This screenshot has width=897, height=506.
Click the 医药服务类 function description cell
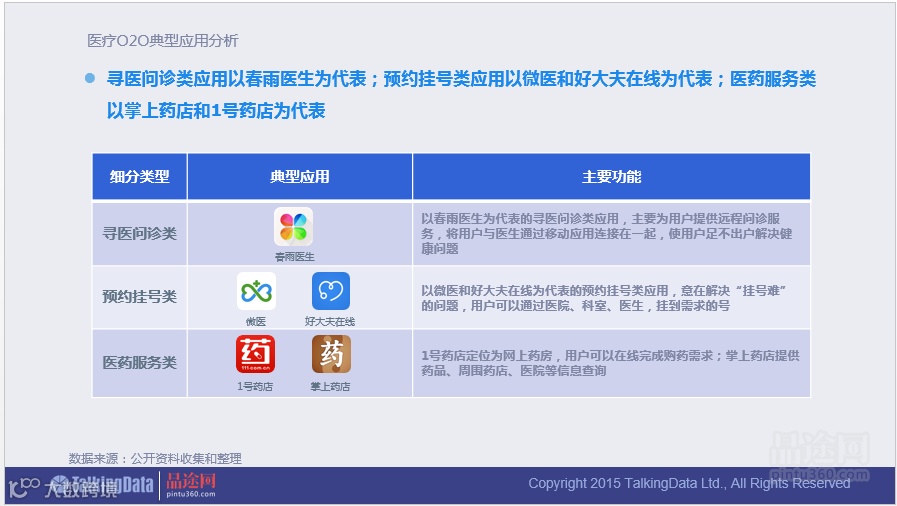pos(612,363)
